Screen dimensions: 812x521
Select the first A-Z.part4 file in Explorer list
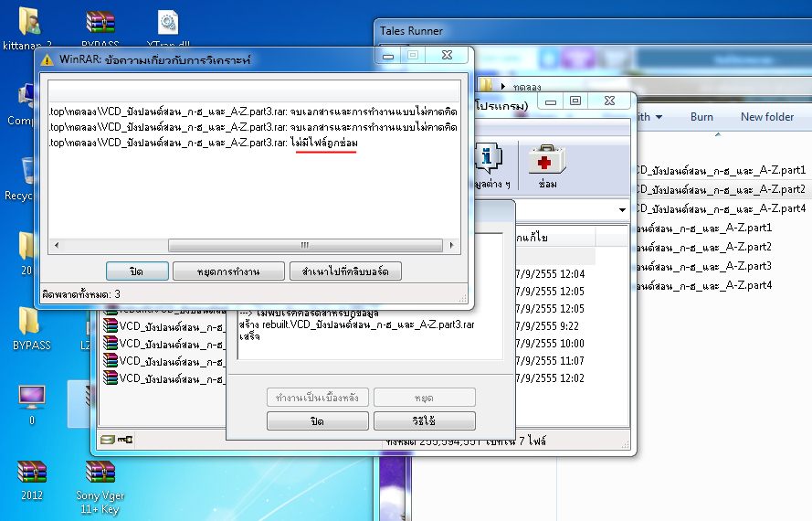click(x=720, y=208)
